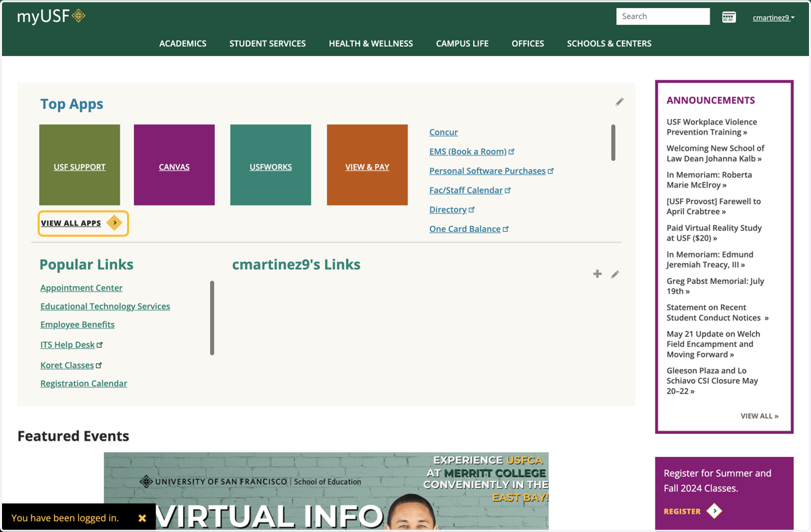Dismiss the logged in notification

coord(142,518)
